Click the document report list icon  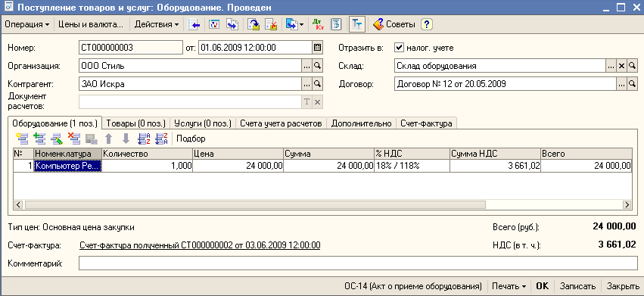click(x=336, y=24)
